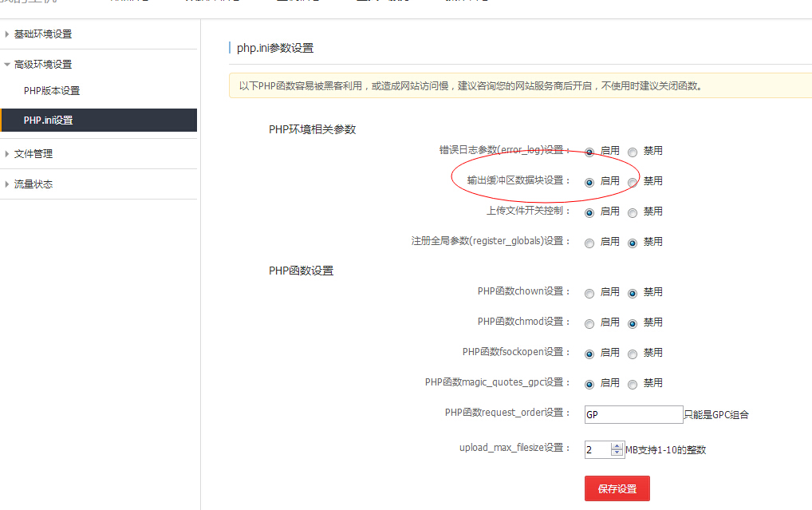Increase upload_max_filesize with up arrow
Screen dimensions: 812x510
617,445
